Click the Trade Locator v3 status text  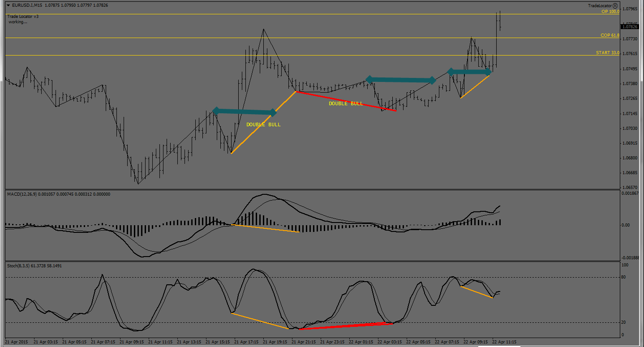23,17
